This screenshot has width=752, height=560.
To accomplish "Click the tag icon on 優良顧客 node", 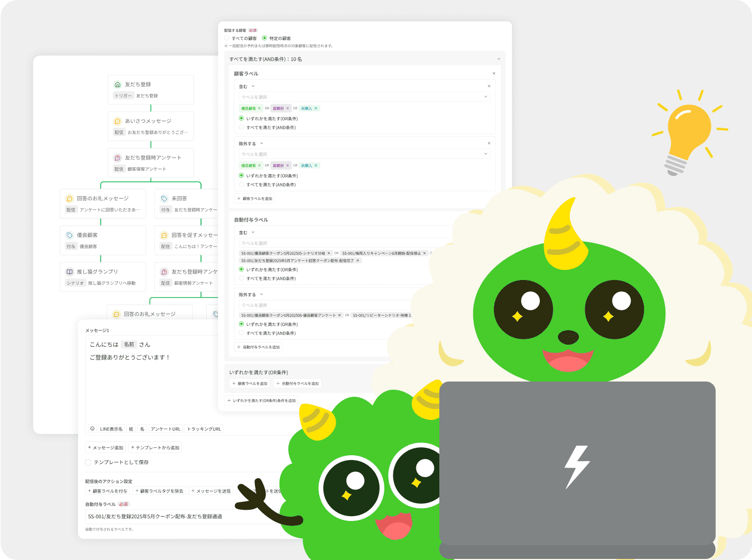I will pyautogui.click(x=69, y=235).
